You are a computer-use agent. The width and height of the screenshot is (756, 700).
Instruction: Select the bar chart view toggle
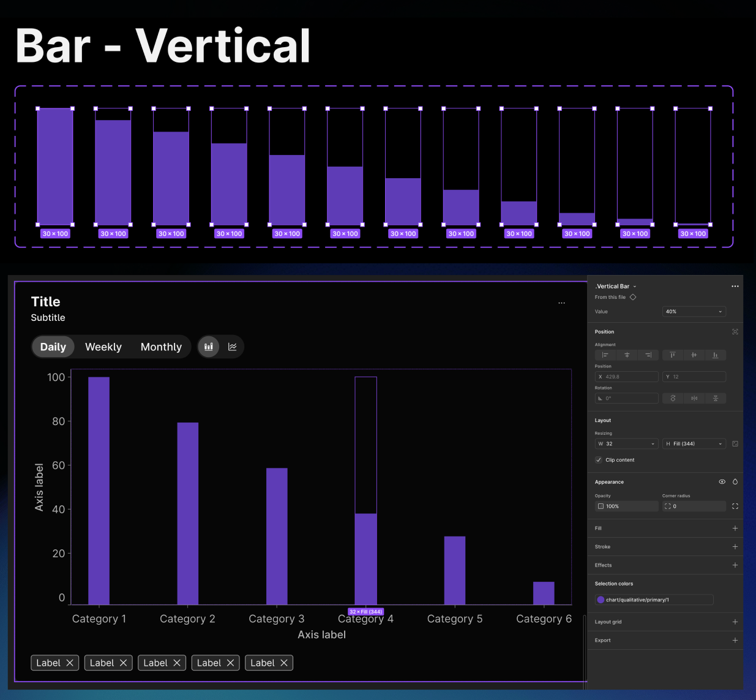[x=208, y=346]
